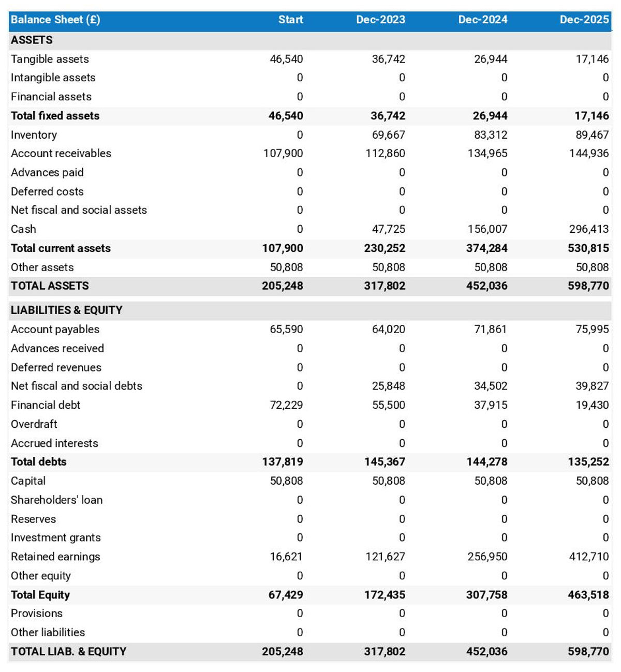
Task: Select Total debts value for Dec-2024
Action: 487,462
